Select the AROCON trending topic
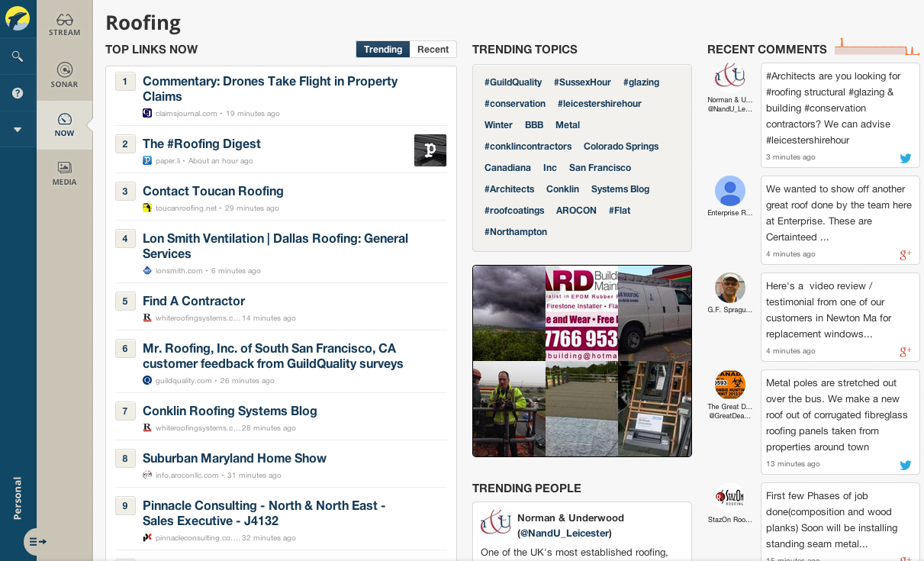 coord(576,211)
